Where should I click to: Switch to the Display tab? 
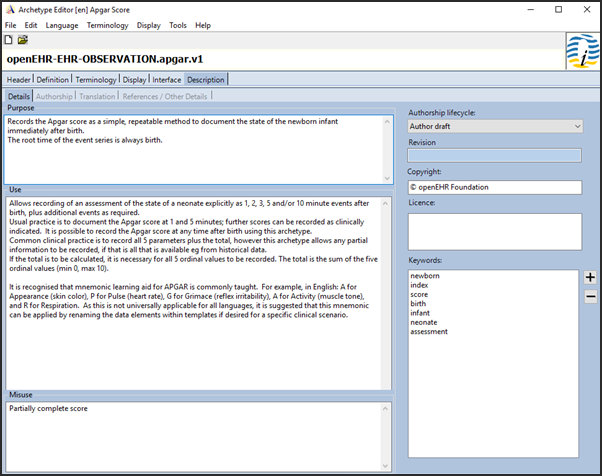pyautogui.click(x=134, y=80)
